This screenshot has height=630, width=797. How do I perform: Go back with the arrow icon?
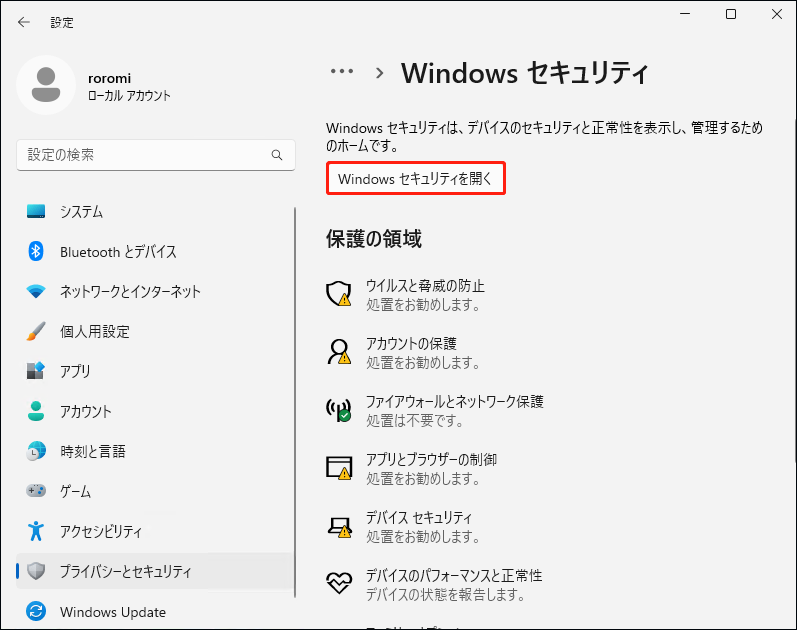point(23,22)
